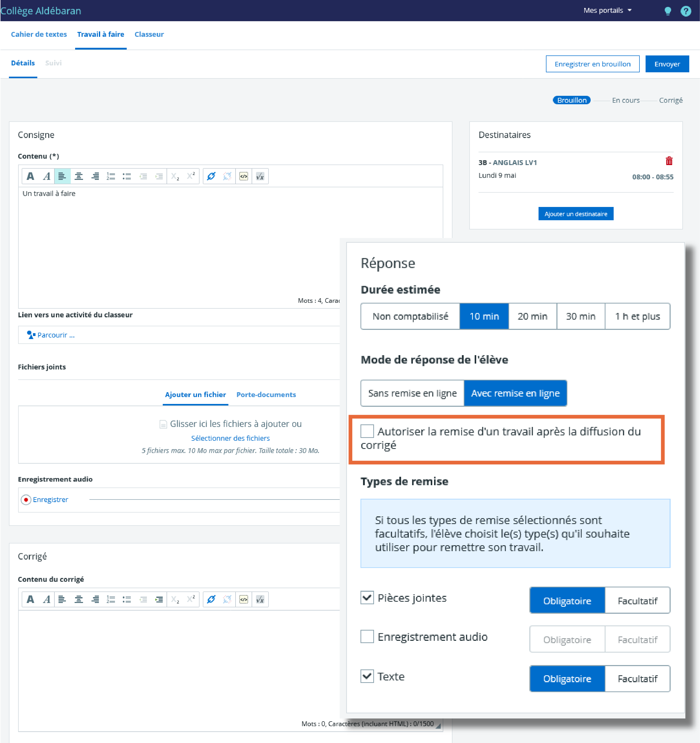The height and width of the screenshot is (743, 700).
Task: Click Ajouter un destinataire button
Action: click(576, 214)
